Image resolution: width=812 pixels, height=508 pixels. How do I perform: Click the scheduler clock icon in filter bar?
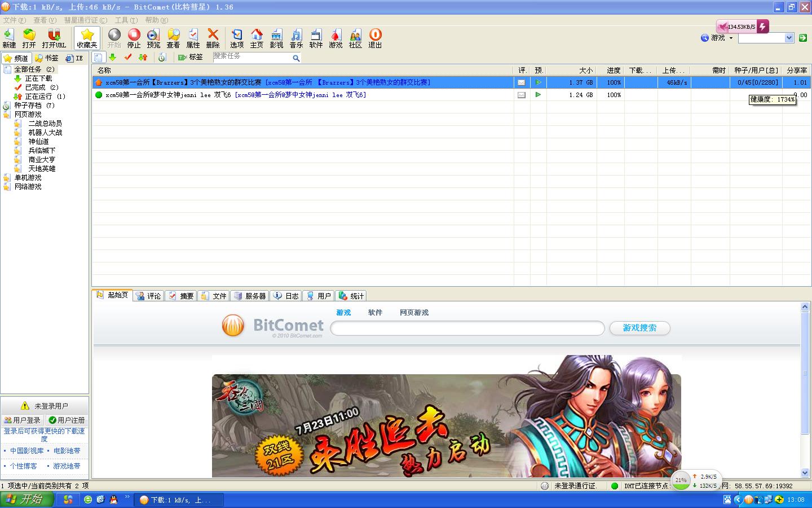(x=162, y=58)
